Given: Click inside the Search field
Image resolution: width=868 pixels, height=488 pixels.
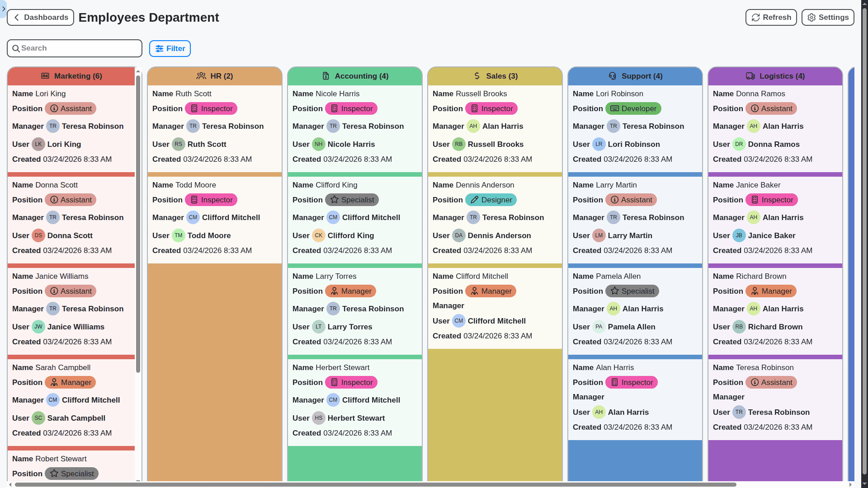Looking at the screenshot, I should (75, 48).
